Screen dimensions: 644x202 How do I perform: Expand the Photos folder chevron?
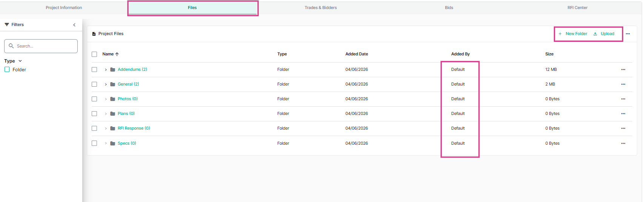106,99
